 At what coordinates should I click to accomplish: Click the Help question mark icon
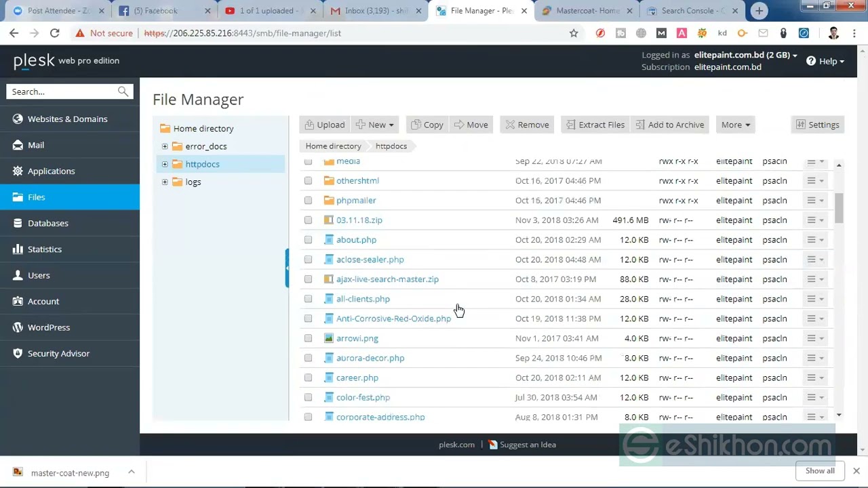pos(811,61)
